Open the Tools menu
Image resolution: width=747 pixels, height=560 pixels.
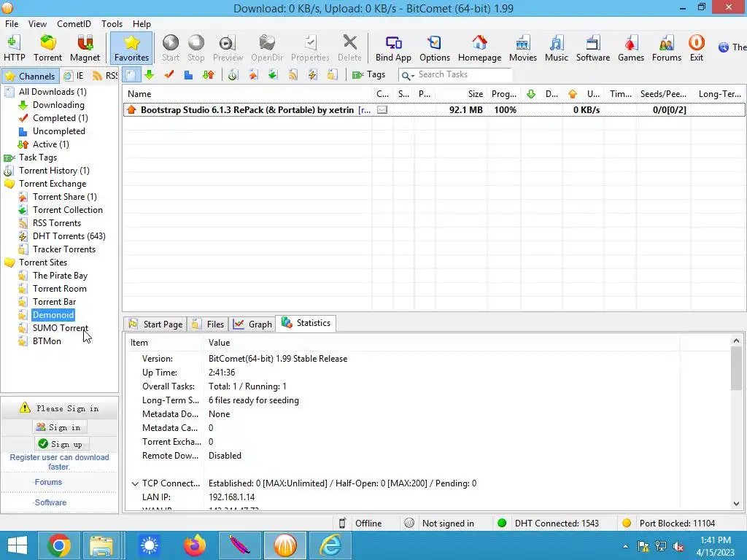(112, 24)
